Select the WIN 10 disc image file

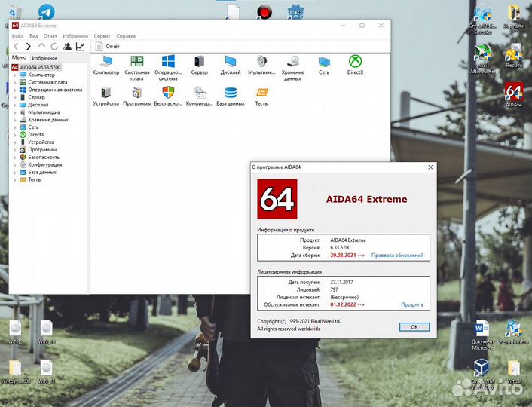coord(47,332)
